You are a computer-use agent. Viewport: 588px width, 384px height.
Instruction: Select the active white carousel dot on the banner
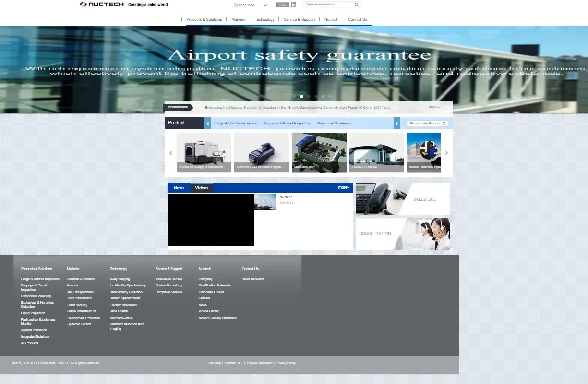301,96
